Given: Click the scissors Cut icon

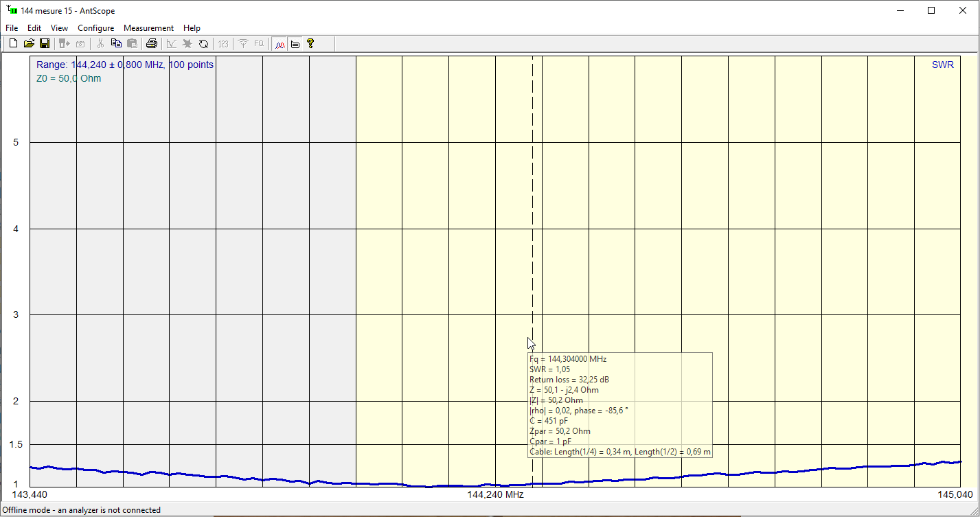Looking at the screenshot, I should click(x=100, y=44).
